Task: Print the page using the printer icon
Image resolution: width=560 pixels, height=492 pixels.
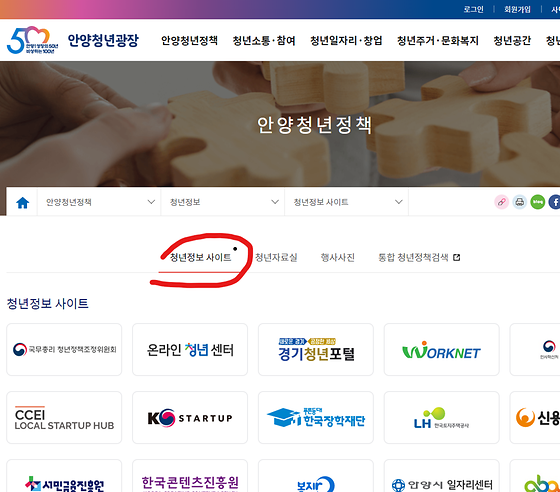Action: click(520, 202)
